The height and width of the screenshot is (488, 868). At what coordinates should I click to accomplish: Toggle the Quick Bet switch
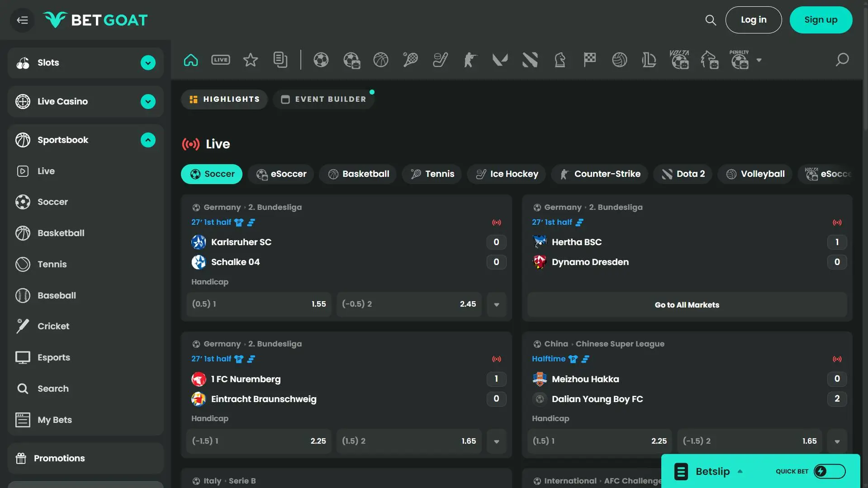830,471
